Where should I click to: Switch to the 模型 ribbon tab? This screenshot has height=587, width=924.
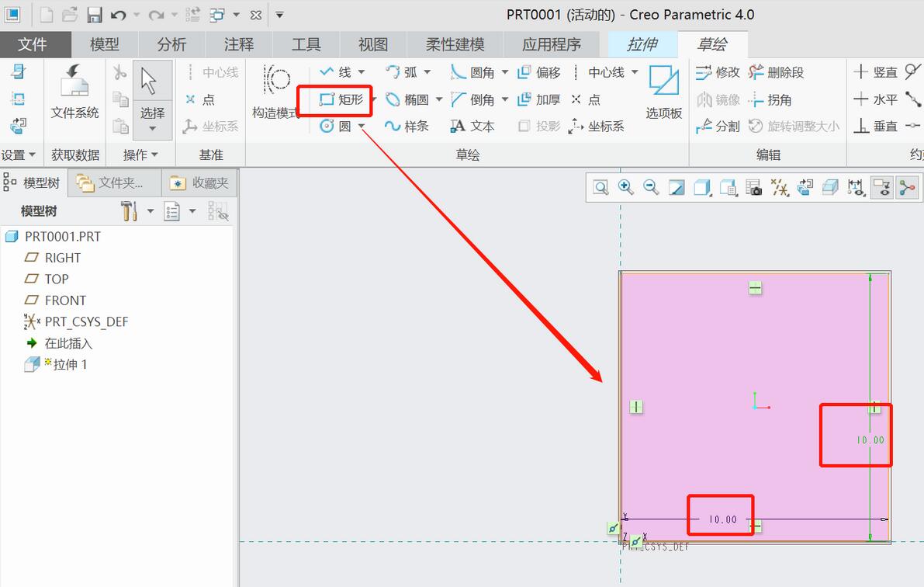point(105,44)
